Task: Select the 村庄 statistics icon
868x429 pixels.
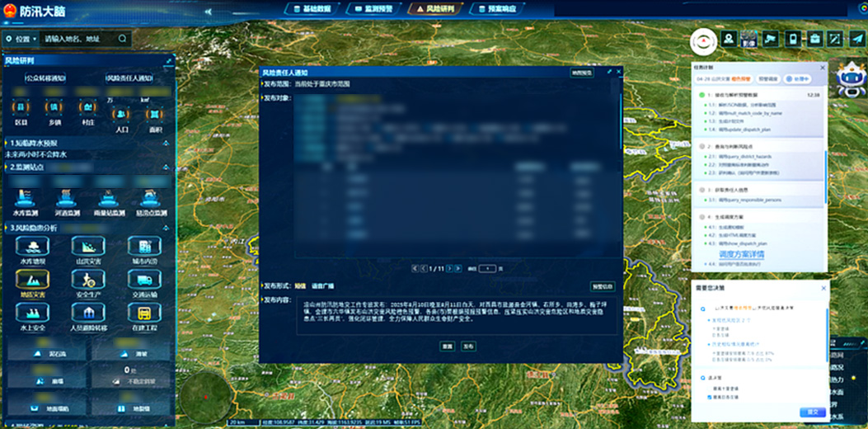Action: [87, 107]
